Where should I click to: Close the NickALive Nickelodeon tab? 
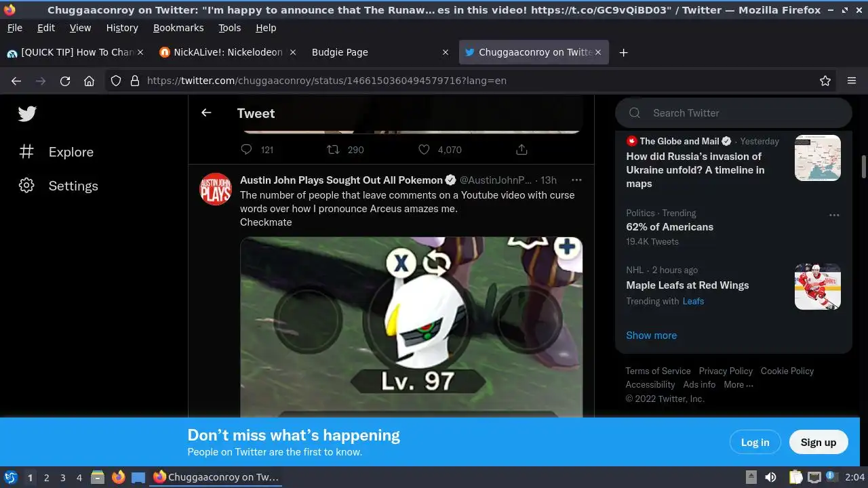click(x=293, y=52)
